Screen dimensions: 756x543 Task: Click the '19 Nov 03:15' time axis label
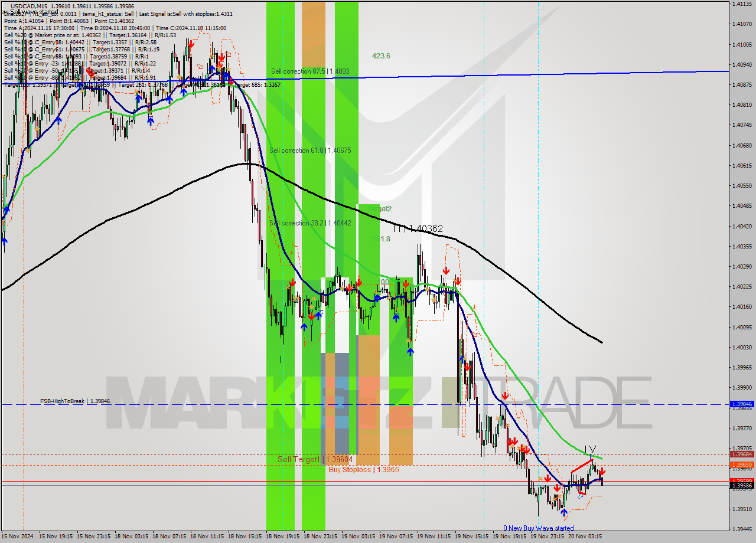359,537
